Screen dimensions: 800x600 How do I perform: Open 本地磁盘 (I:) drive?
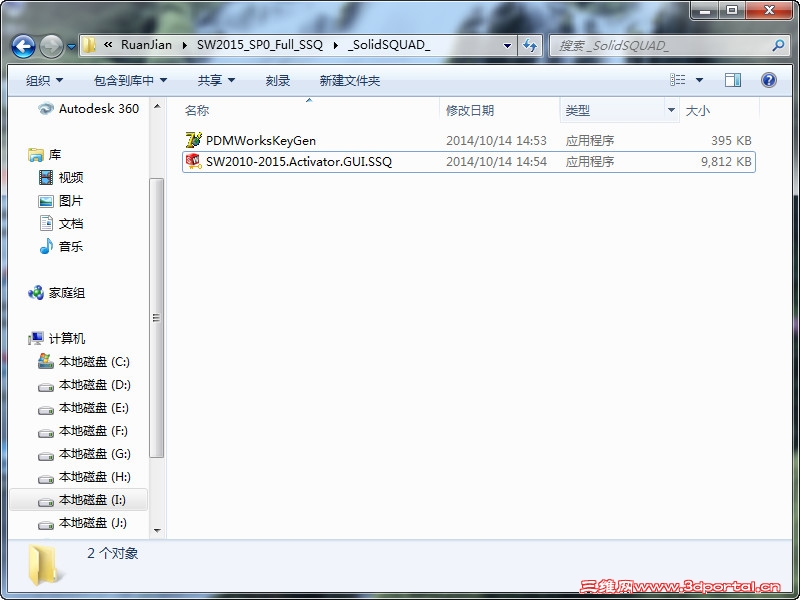pos(79,500)
